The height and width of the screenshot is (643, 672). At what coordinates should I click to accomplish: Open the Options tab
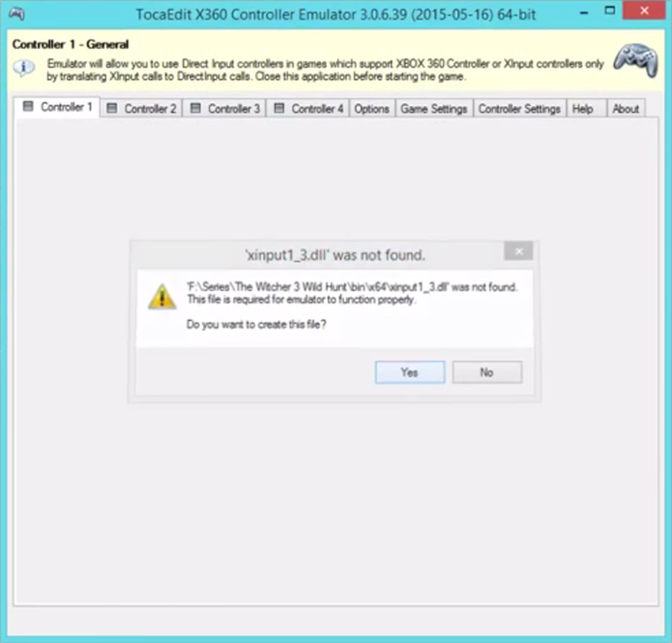tap(372, 109)
